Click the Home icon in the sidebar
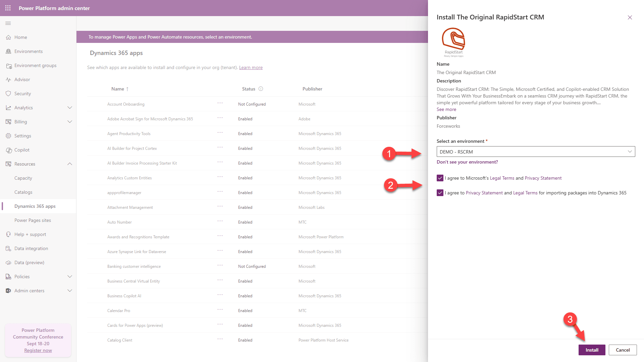Image resolution: width=644 pixels, height=362 pixels. coord(9,37)
